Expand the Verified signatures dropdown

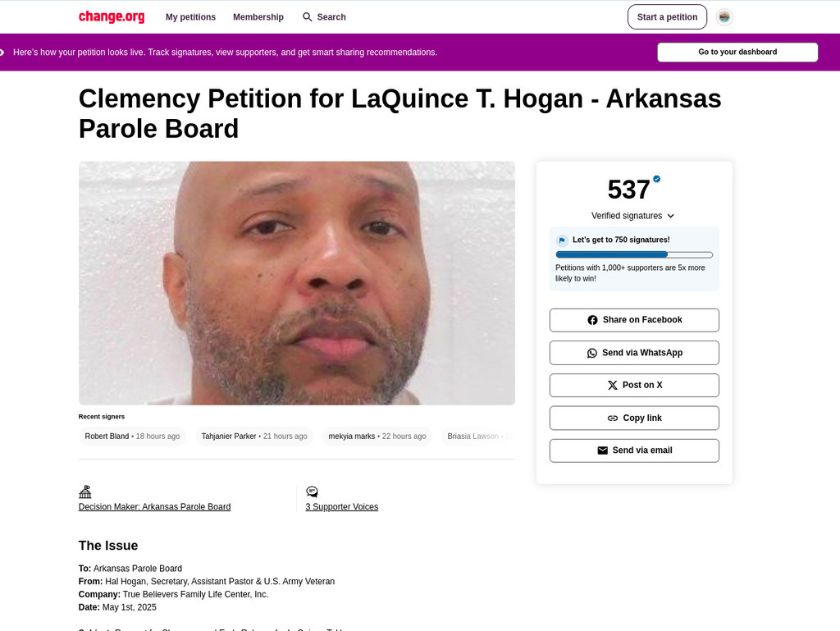coord(633,216)
